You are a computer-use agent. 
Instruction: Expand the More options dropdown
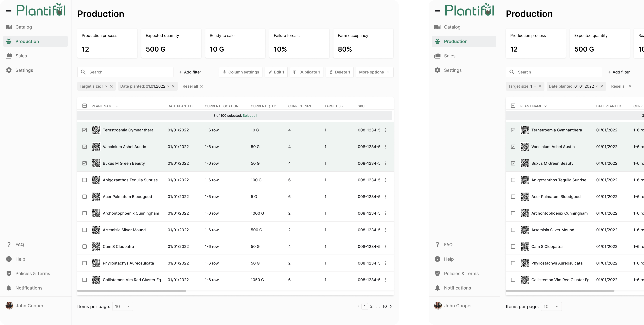pos(374,72)
